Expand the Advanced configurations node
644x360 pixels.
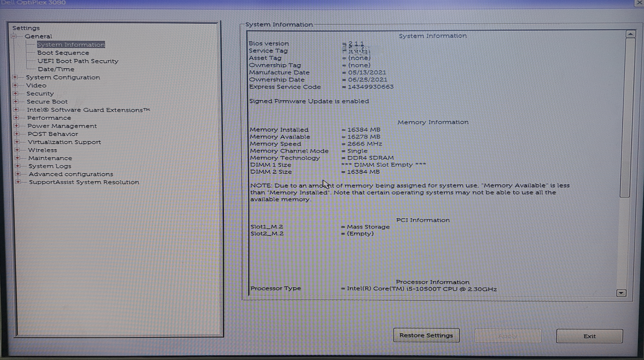(x=18, y=174)
